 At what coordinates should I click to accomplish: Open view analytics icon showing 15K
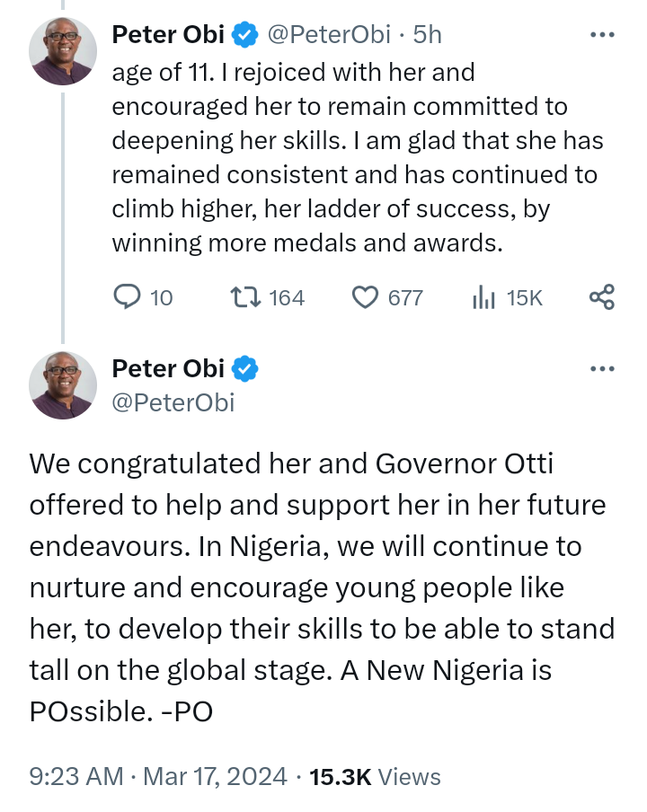click(x=484, y=296)
